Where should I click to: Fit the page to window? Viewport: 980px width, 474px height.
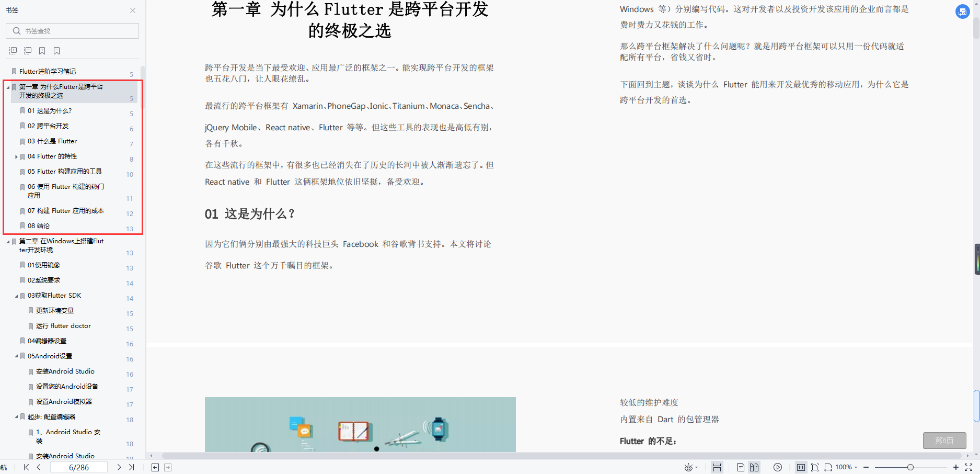click(x=815, y=467)
